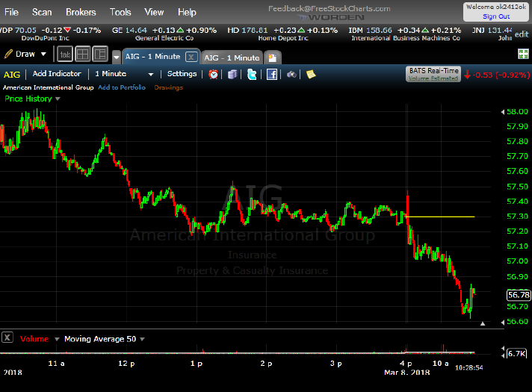The height and width of the screenshot is (392, 532).
Task: Click the HD Home Depot ticker quote
Action: point(282,34)
